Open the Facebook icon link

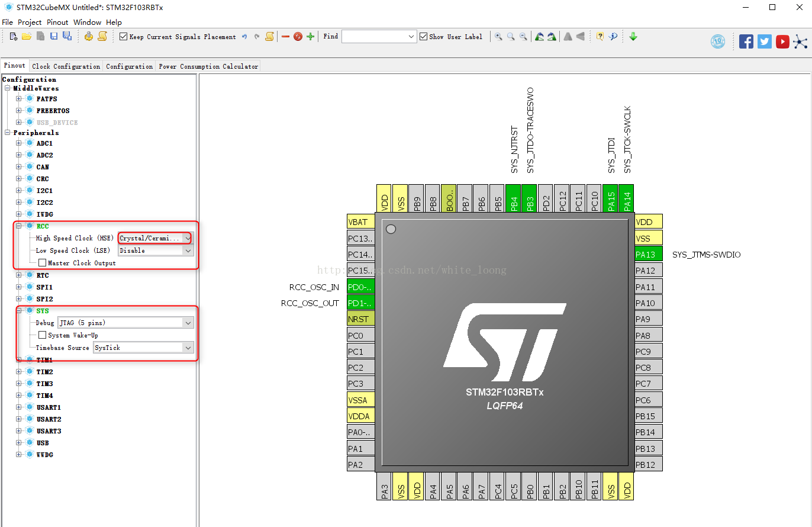click(746, 41)
